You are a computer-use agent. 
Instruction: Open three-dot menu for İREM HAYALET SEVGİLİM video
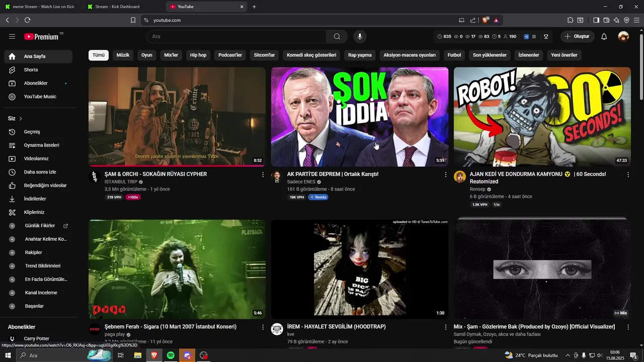tap(445, 327)
